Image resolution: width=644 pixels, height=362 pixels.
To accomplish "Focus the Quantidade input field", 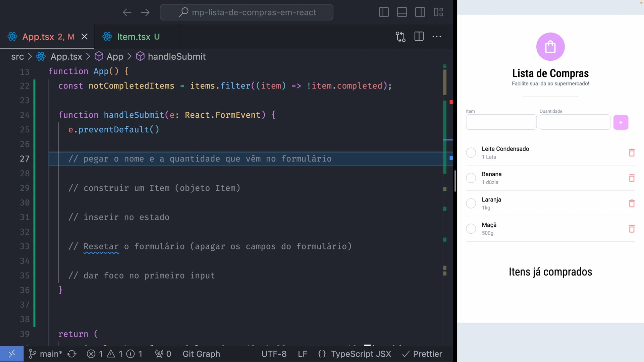I will (x=575, y=122).
